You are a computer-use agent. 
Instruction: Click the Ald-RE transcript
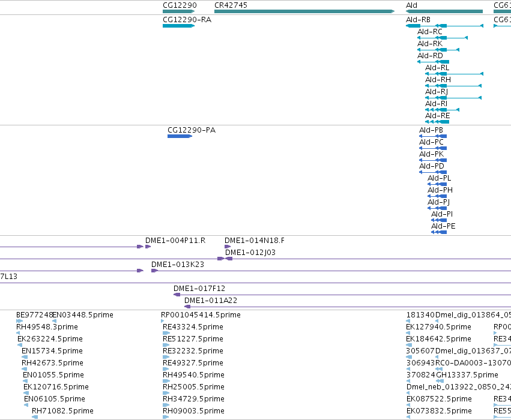437,122
